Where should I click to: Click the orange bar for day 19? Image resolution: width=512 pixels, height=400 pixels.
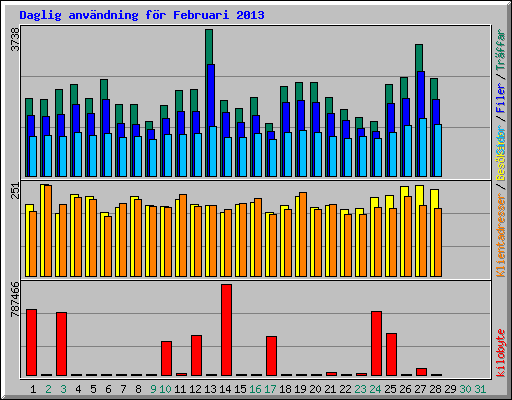point(303,234)
